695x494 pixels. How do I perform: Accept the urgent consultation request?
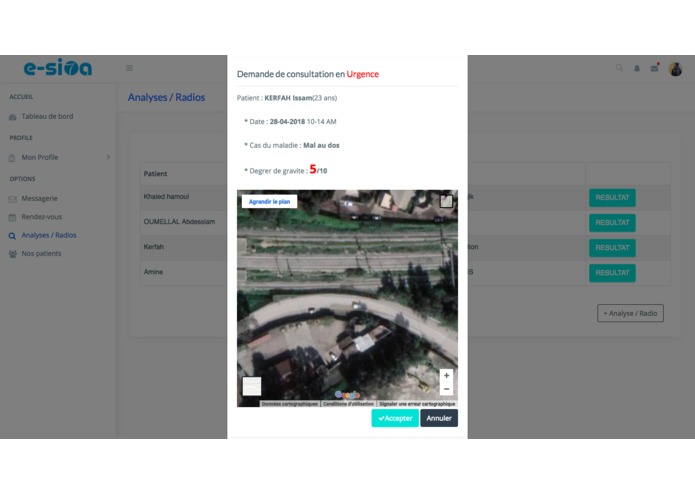click(395, 418)
